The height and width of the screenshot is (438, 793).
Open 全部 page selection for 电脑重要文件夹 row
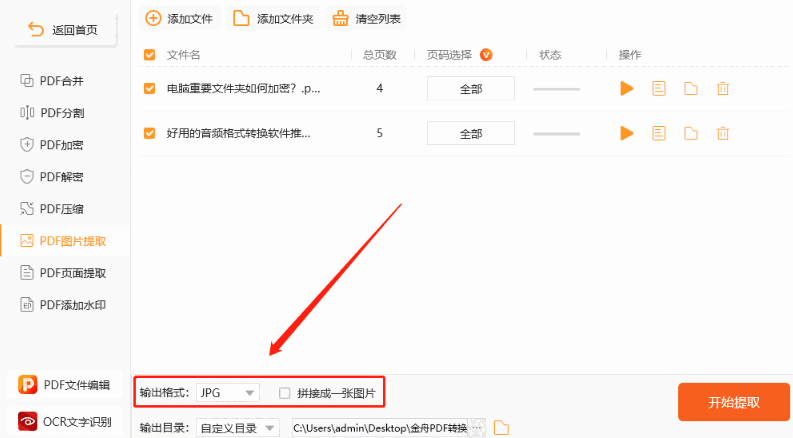pos(471,89)
